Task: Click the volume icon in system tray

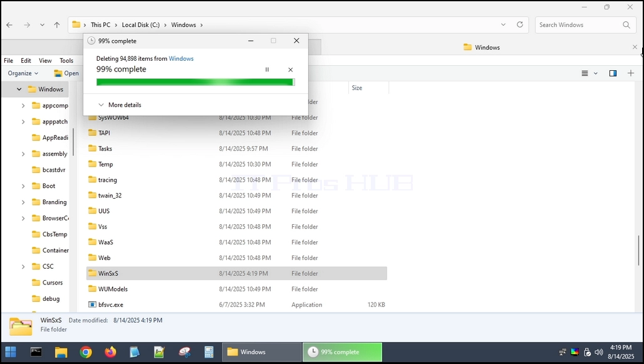Action: coord(599,352)
